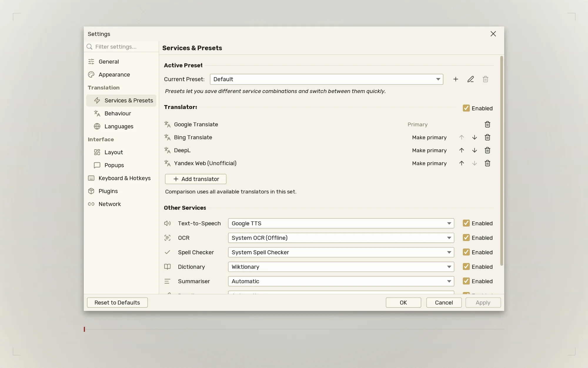The image size is (588, 368).
Task: Confirm settings with OK
Action: [x=403, y=303]
